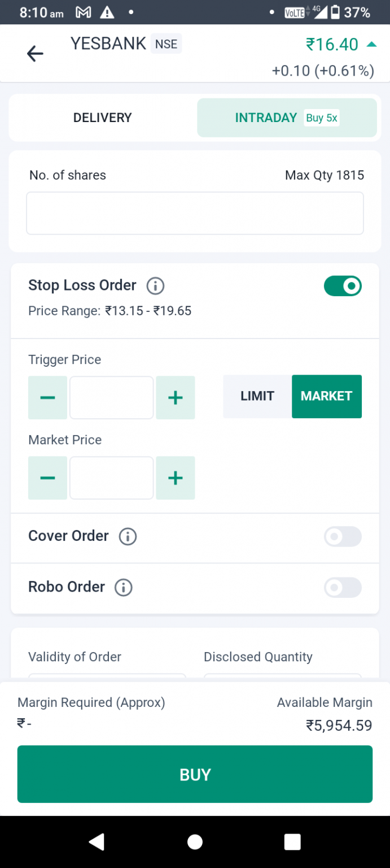Click the No. of shares input field
Screen dimensions: 390x868
click(x=195, y=213)
